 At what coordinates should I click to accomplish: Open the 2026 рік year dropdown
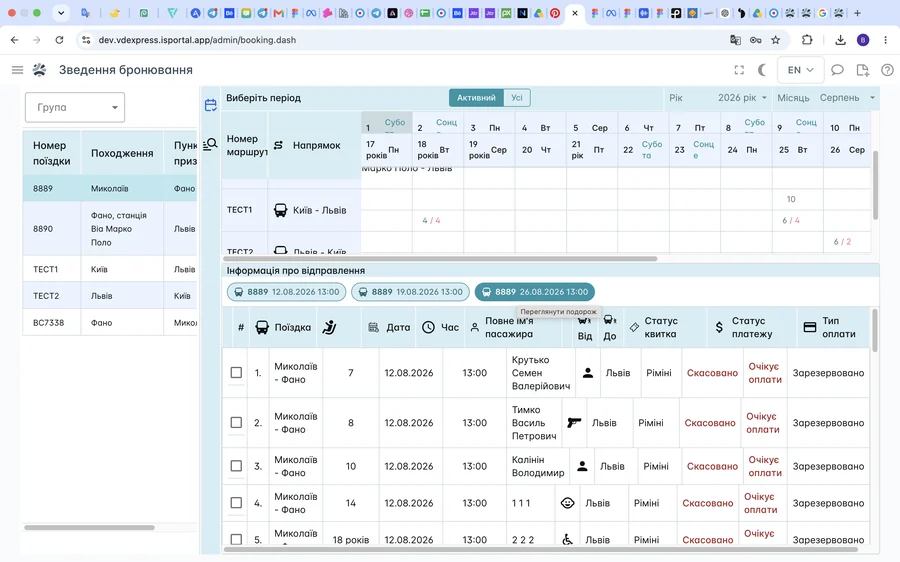pos(742,98)
